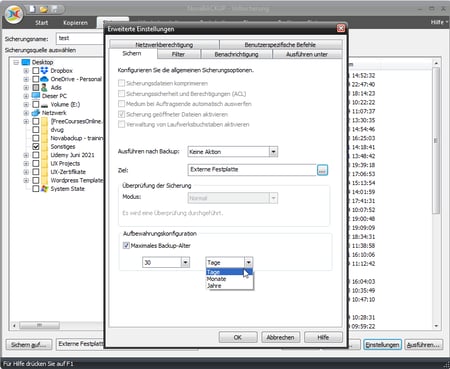
Task: Toggle the Adis checkbox
Action: point(36,88)
